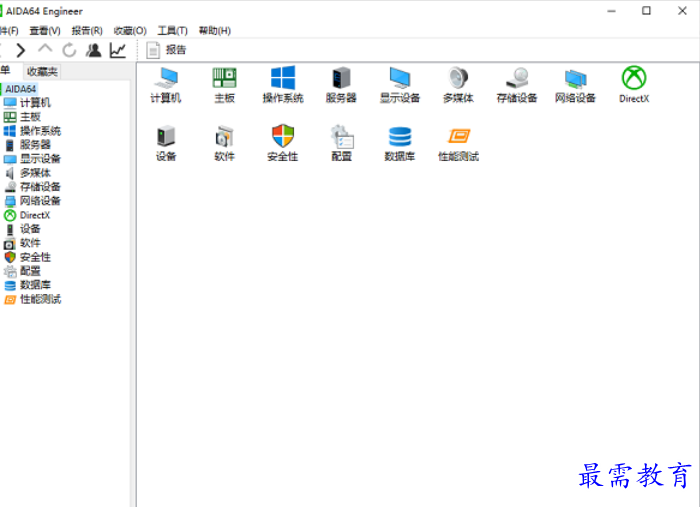Viewport: 700px width, 507px height.
Task: Switch to the 收藏夹 tab
Action: tap(42, 71)
